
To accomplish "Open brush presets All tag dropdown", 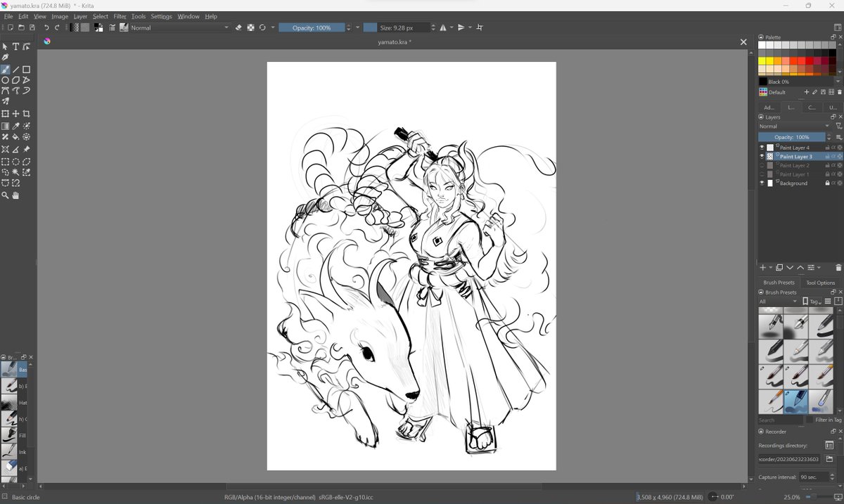I will click(x=779, y=302).
